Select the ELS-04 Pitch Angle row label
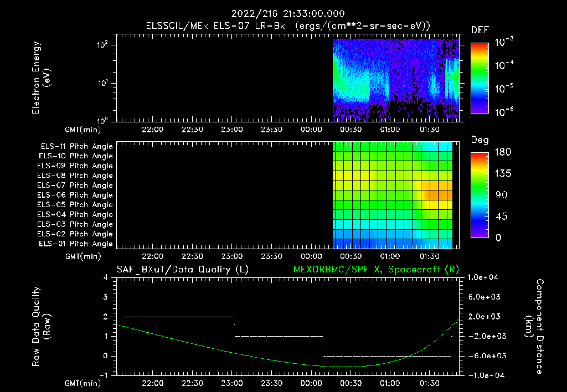 pyautogui.click(x=75, y=214)
